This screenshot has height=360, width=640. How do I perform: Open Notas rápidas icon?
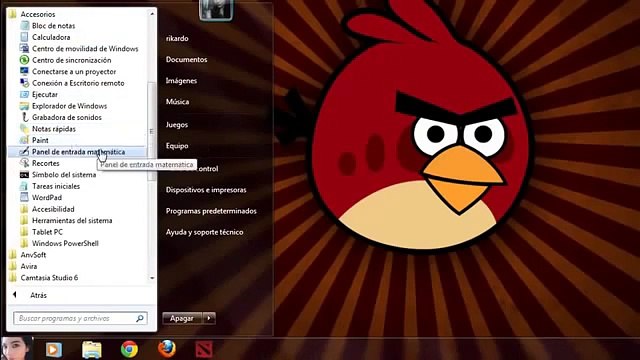click(x=24, y=129)
